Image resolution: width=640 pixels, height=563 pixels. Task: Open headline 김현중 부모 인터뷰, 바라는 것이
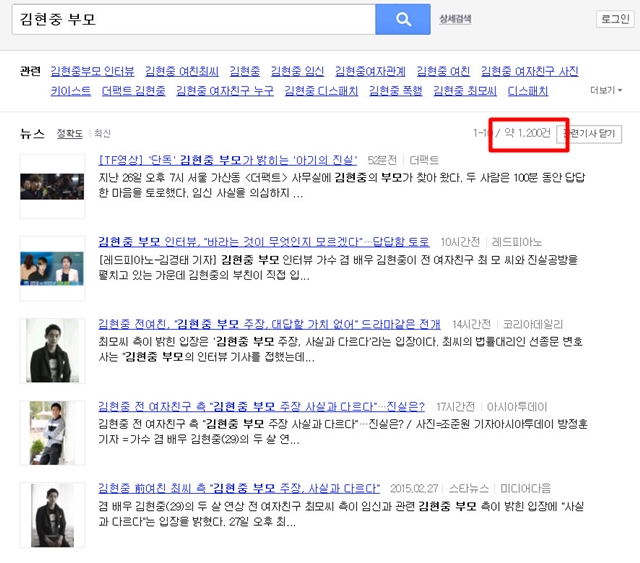tap(264, 242)
